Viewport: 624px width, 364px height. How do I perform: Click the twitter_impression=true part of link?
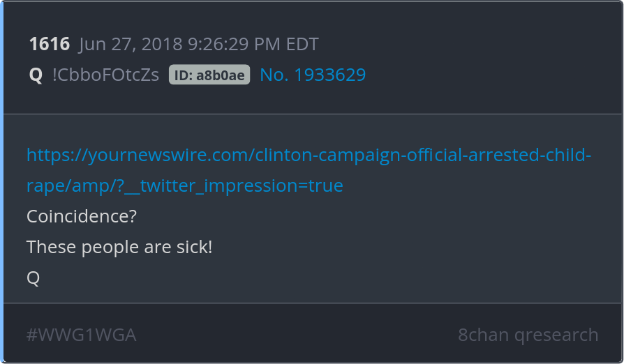(x=242, y=185)
